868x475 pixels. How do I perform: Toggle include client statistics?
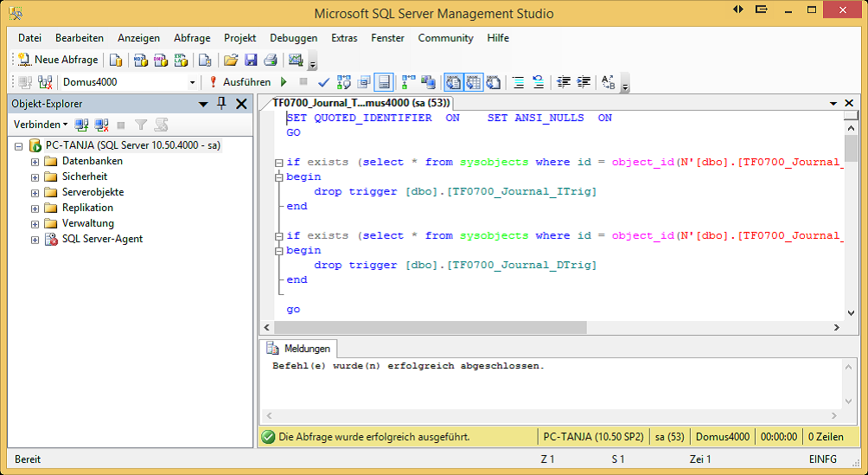click(429, 82)
